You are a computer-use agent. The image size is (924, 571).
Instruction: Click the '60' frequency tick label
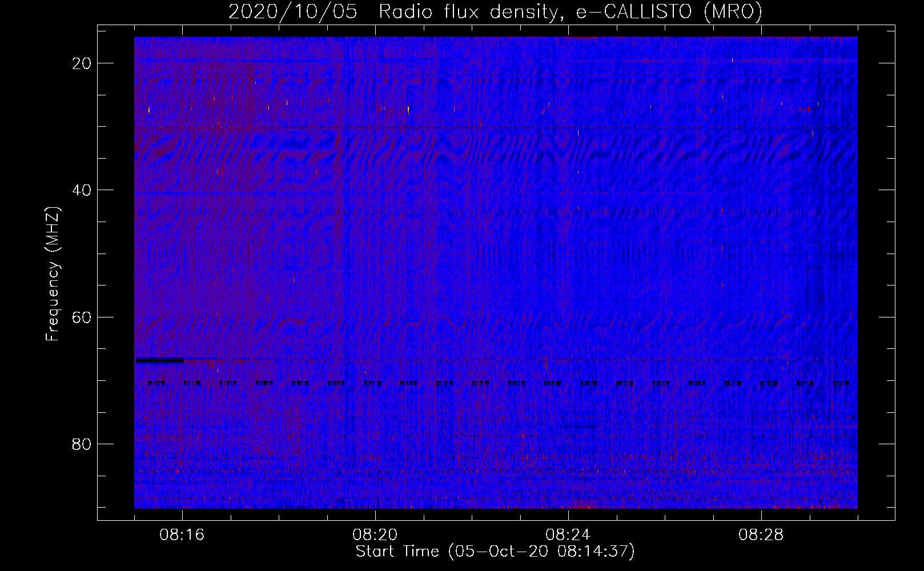point(82,317)
